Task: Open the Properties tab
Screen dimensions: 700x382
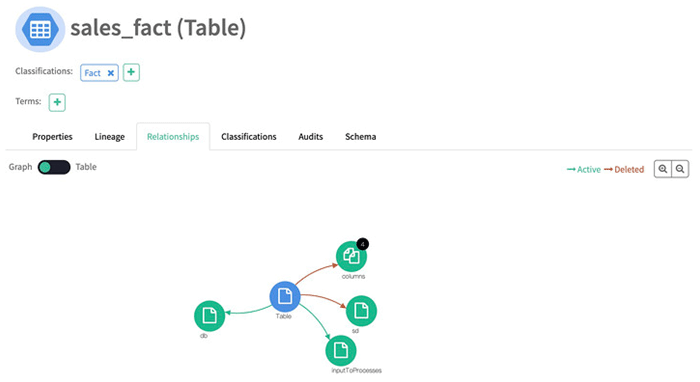Action: (52, 137)
